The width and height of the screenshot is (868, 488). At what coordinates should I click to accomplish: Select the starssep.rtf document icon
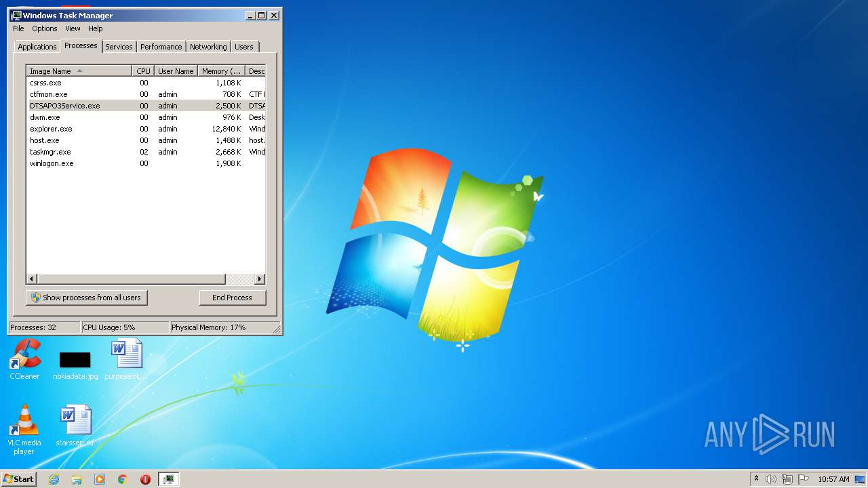click(75, 426)
